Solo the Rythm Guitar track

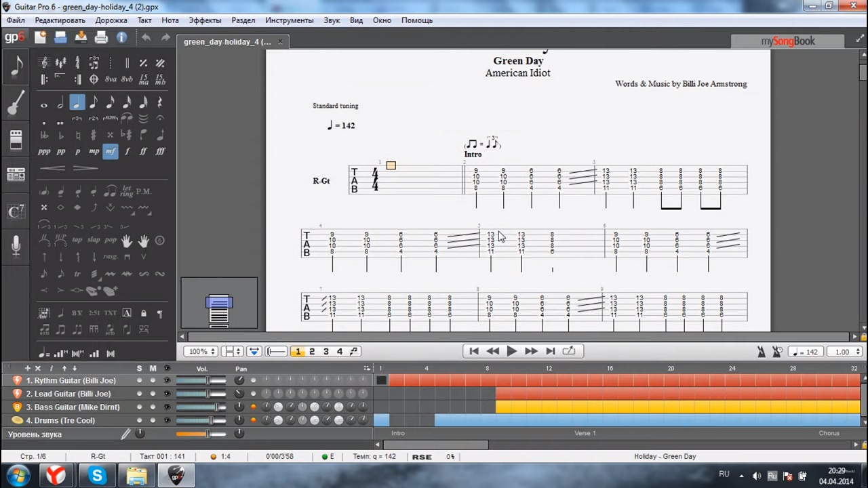pyautogui.click(x=140, y=380)
